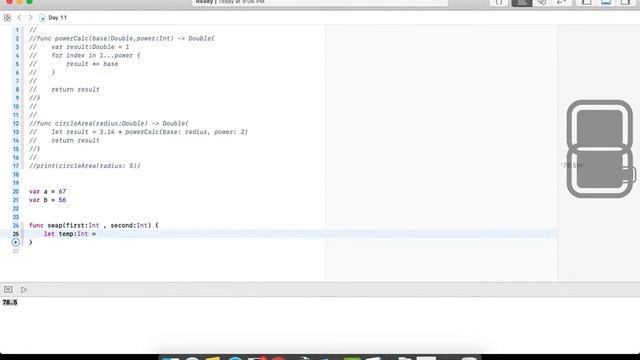Click comment 'result *= base' line
This screenshot has height=360, width=640.
[92, 64]
